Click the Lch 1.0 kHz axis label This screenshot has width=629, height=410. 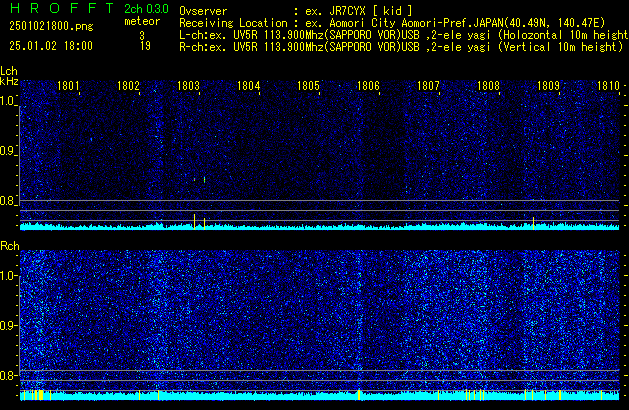(x=8, y=101)
